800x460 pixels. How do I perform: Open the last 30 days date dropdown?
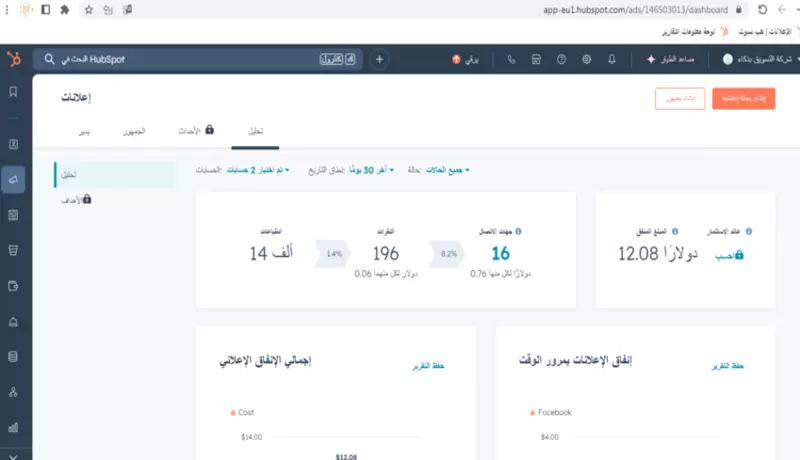point(371,170)
